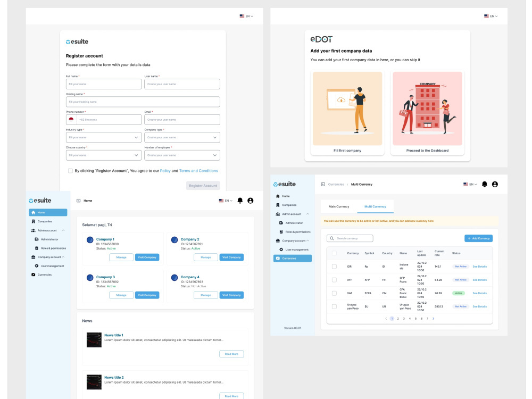Go to previous page arrow in currency pagination
The width and height of the screenshot is (532, 399).
tap(386, 319)
